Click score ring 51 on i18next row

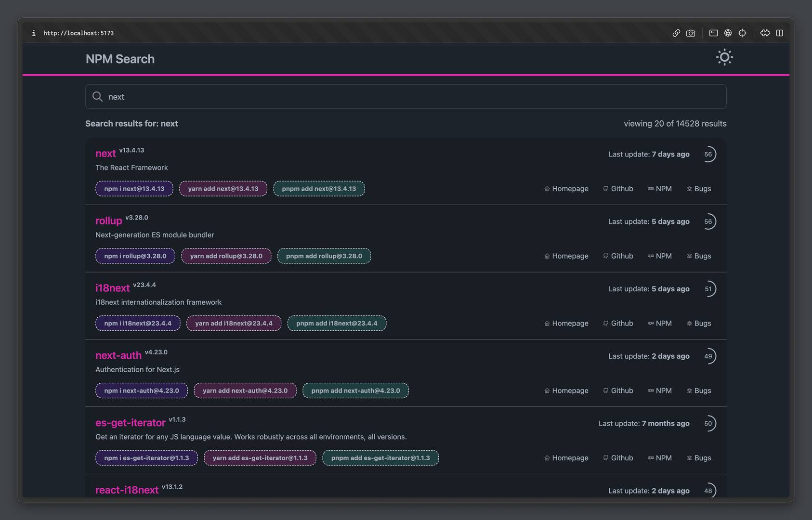click(708, 289)
